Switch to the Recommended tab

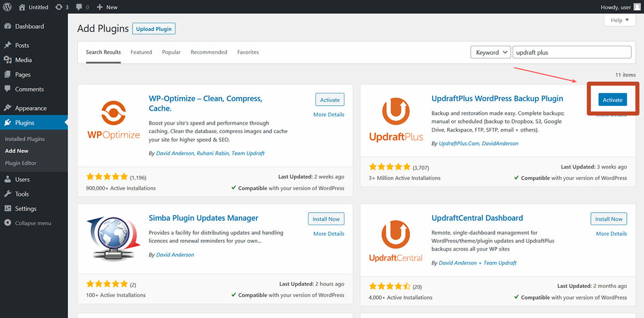coord(209,52)
